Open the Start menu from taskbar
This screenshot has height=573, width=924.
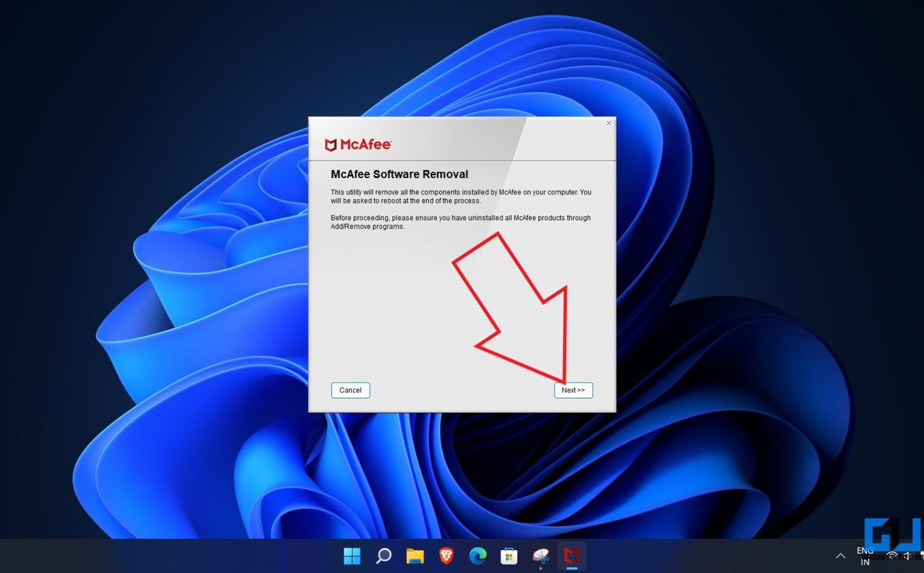tap(352, 556)
